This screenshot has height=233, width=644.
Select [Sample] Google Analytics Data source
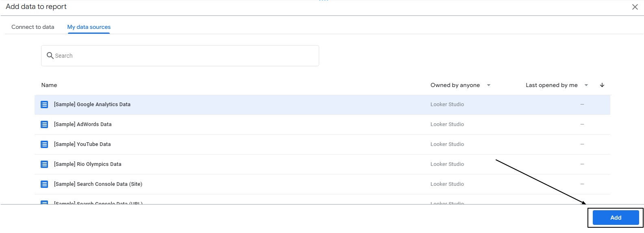click(x=322, y=105)
